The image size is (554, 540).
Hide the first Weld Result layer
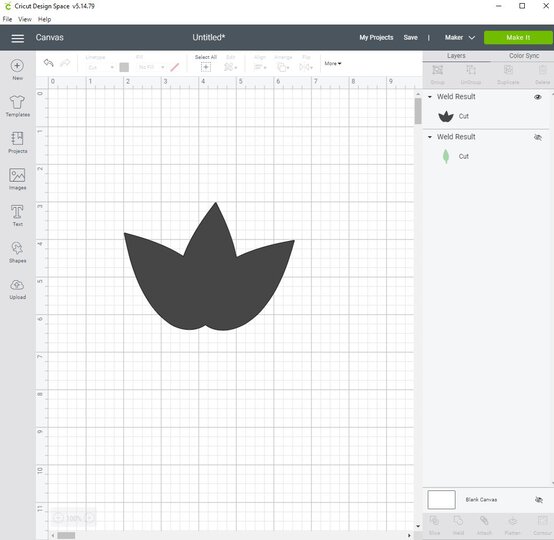click(x=538, y=97)
